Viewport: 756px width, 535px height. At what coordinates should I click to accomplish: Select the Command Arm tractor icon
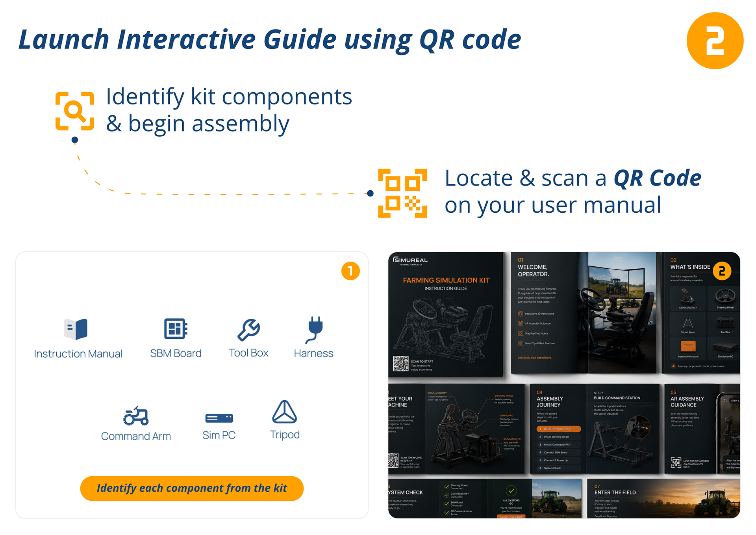click(x=136, y=416)
